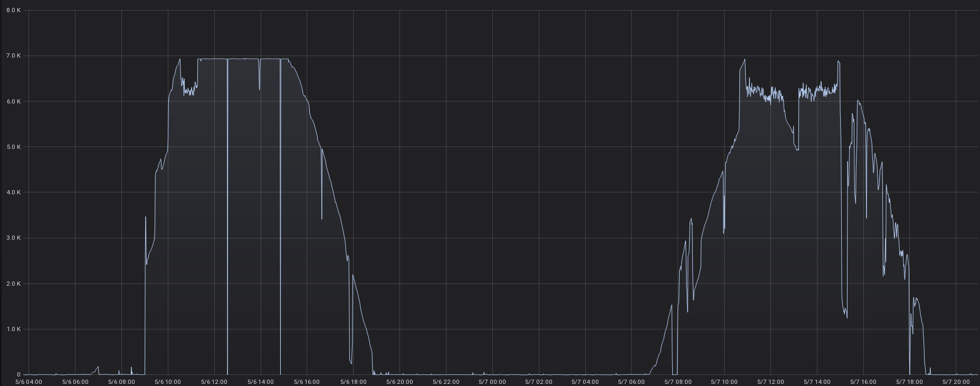Image resolution: width=980 pixels, height=386 pixels.
Task: Click the 5/6 08:00 time label
Action: pyautogui.click(x=121, y=381)
